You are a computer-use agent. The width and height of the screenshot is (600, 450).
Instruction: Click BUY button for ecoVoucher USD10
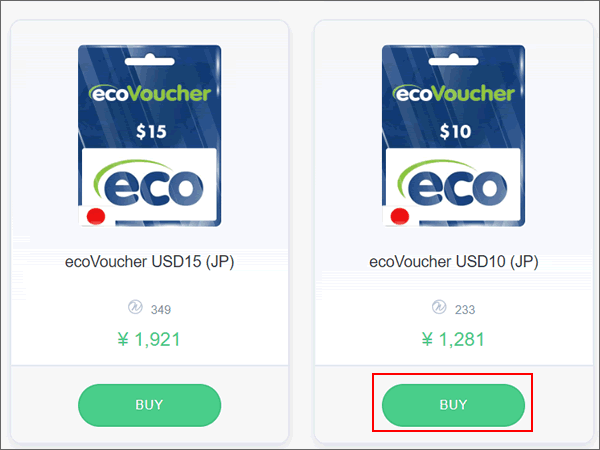click(x=453, y=405)
